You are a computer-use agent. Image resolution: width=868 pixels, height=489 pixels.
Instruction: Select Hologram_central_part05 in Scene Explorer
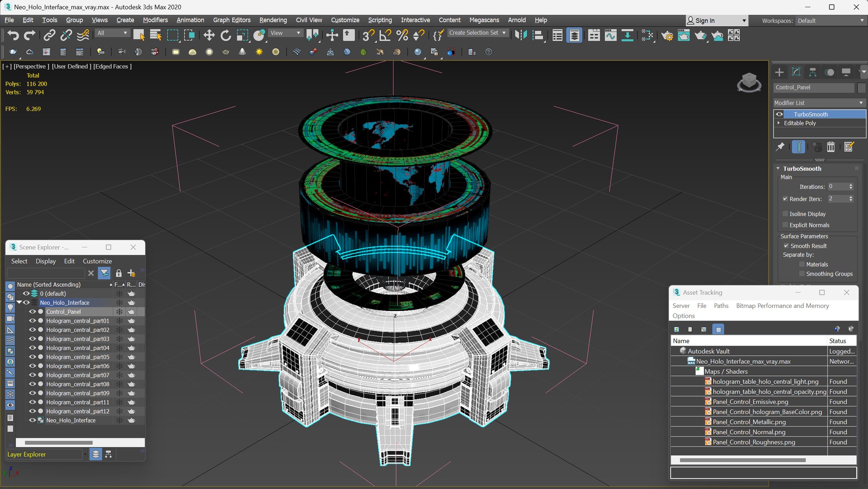[x=77, y=357]
